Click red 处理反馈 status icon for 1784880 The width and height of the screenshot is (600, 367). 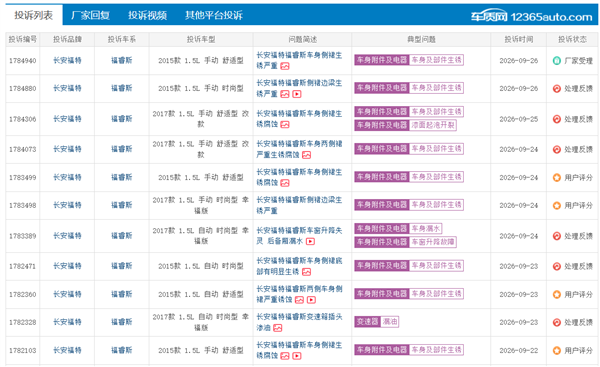pyautogui.click(x=557, y=88)
